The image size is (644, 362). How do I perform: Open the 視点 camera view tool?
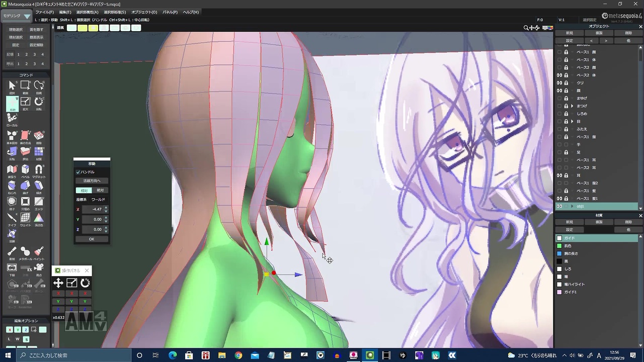pos(39,269)
